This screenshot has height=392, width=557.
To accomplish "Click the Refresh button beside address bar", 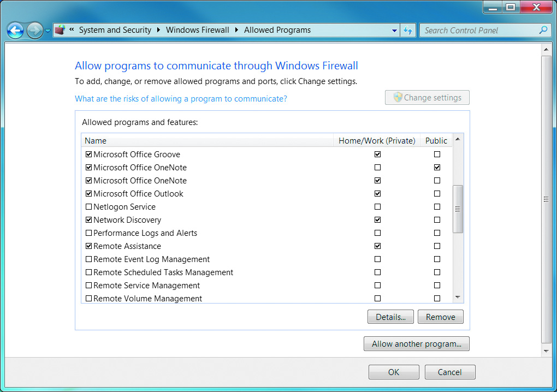I will [x=408, y=31].
